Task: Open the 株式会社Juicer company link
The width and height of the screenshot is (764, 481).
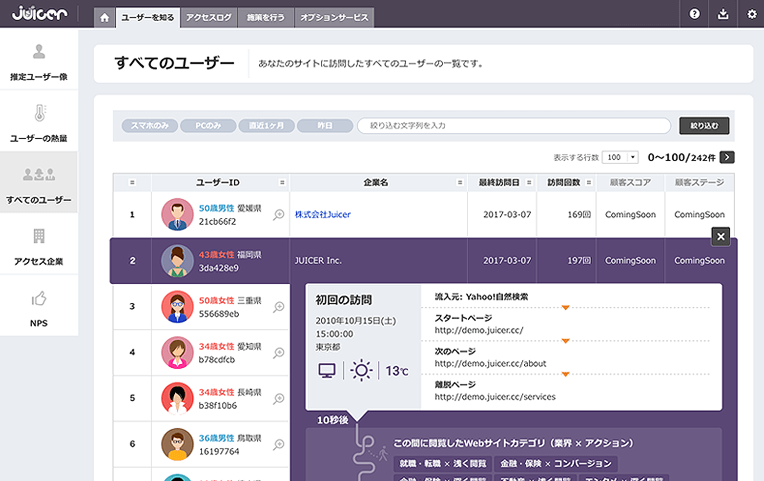Action: click(x=322, y=214)
